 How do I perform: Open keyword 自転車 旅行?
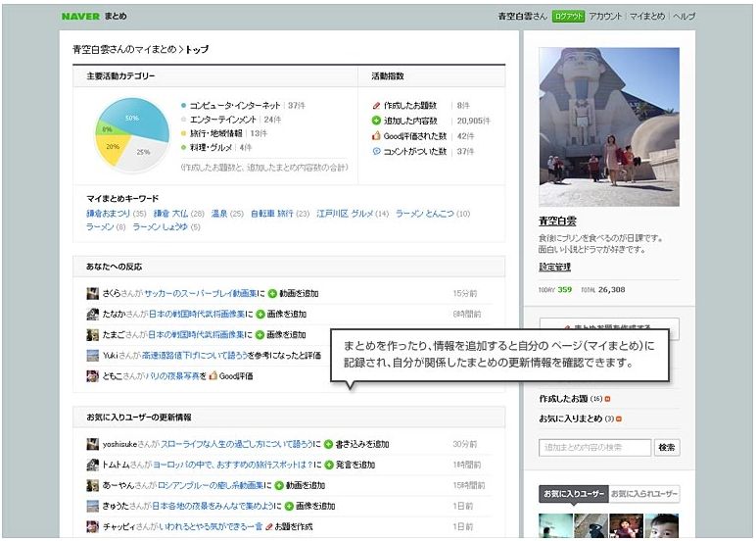click(272, 214)
